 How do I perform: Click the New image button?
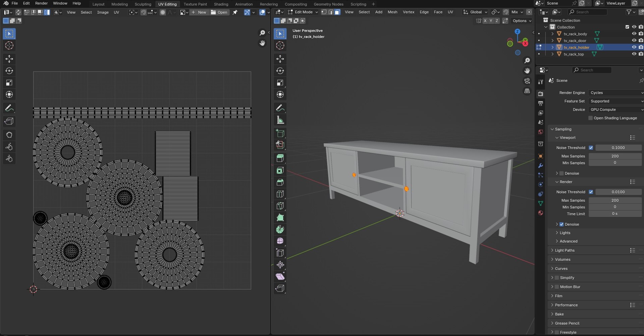click(199, 12)
